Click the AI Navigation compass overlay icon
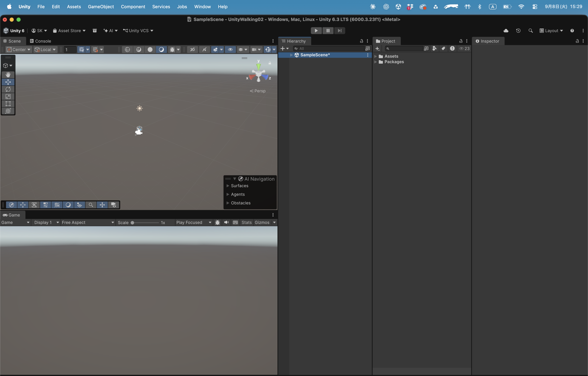588x376 pixels. click(x=11, y=205)
